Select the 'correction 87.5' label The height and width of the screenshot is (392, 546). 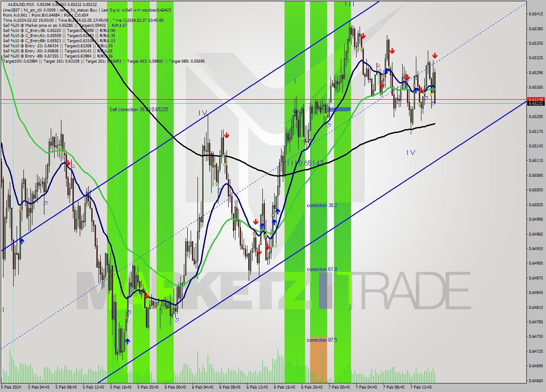pyautogui.click(x=322, y=340)
